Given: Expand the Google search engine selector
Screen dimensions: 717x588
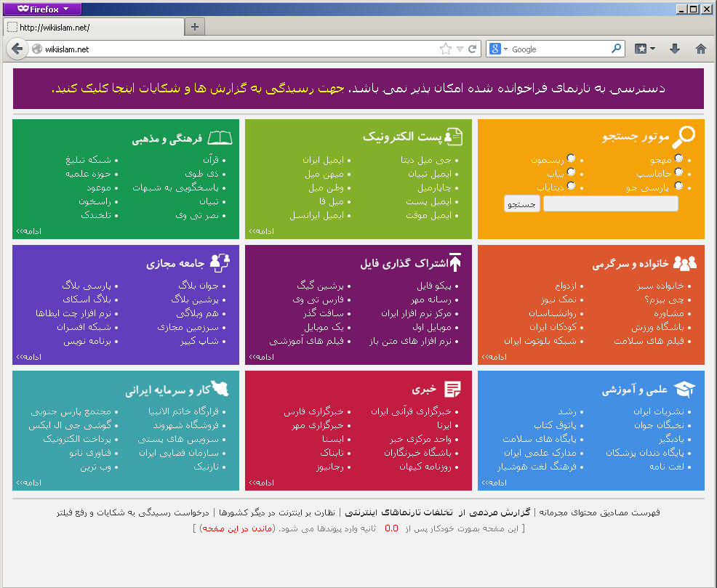Looking at the screenshot, I should (x=499, y=49).
